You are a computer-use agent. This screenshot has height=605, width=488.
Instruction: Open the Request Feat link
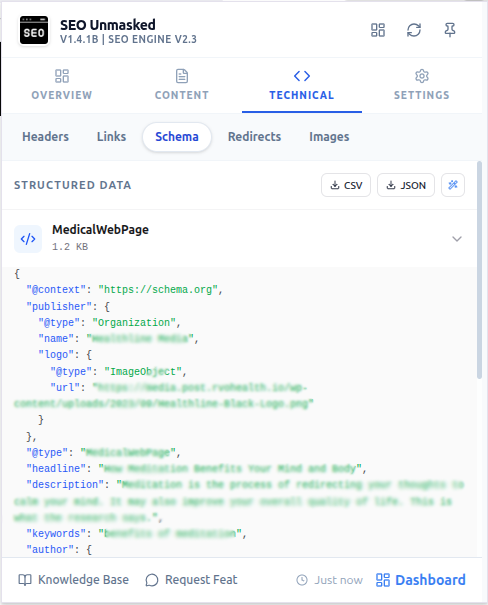pyautogui.click(x=191, y=580)
